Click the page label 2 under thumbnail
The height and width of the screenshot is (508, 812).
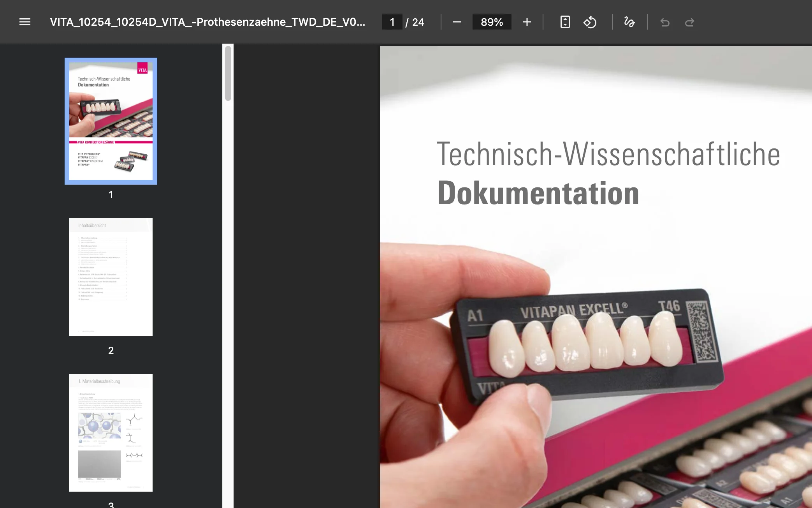tap(111, 351)
